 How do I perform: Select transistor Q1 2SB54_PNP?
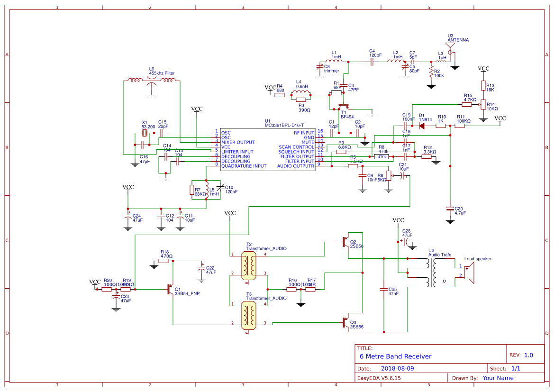[170, 290]
